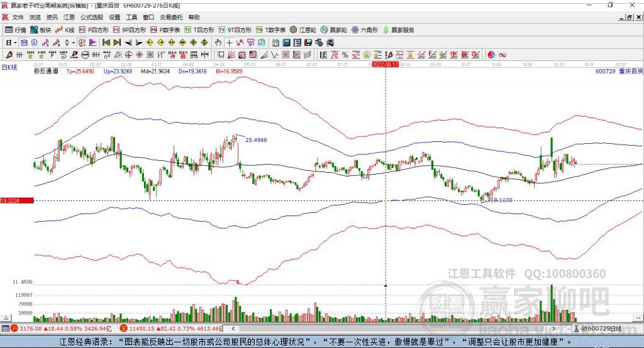Open the 交易委托 menu
This screenshot has height=348, width=644.
171,17
